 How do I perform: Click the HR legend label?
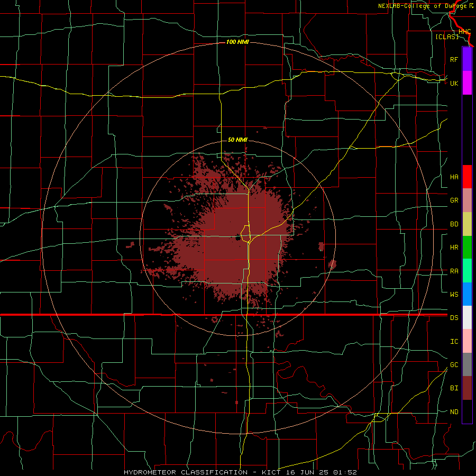[454, 248]
